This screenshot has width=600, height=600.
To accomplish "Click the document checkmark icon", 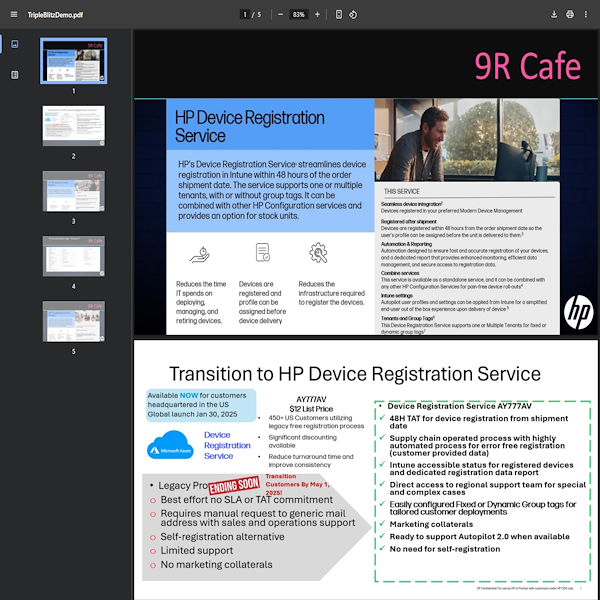I will click(262, 253).
